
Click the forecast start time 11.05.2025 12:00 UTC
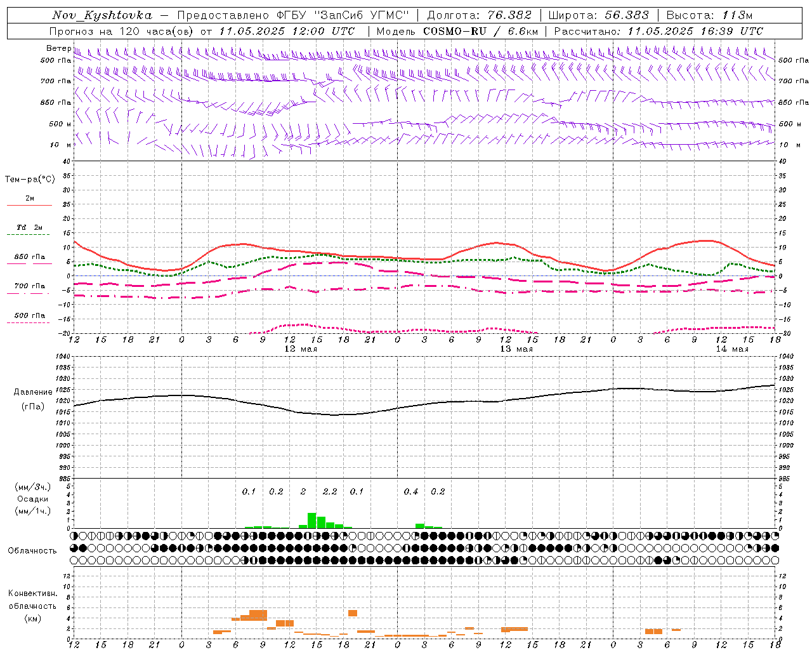pyautogui.click(x=287, y=31)
